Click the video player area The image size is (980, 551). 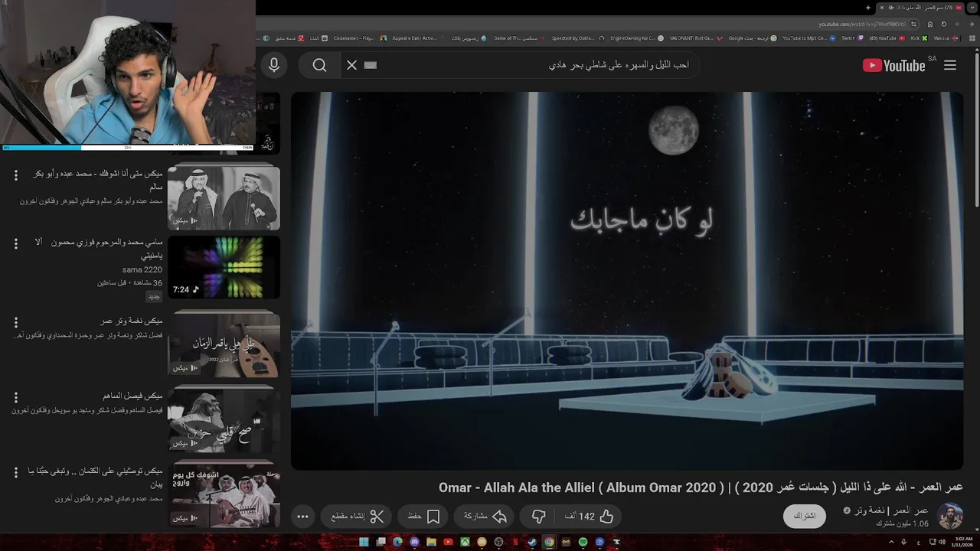pyautogui.click(x=627, y=281)
